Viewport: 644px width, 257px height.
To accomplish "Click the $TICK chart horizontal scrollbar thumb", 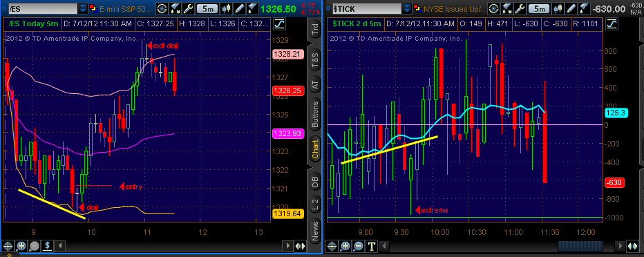I will click(x=580, y=247).
